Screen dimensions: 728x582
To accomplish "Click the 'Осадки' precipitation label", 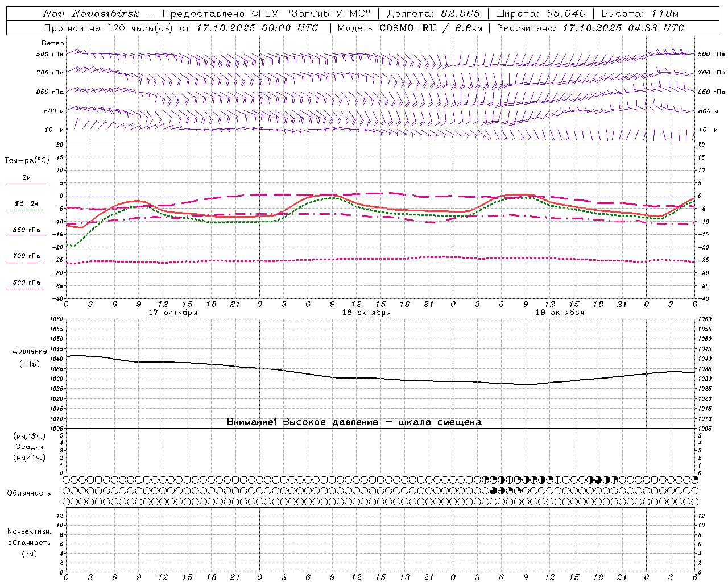I will [30, 447].
